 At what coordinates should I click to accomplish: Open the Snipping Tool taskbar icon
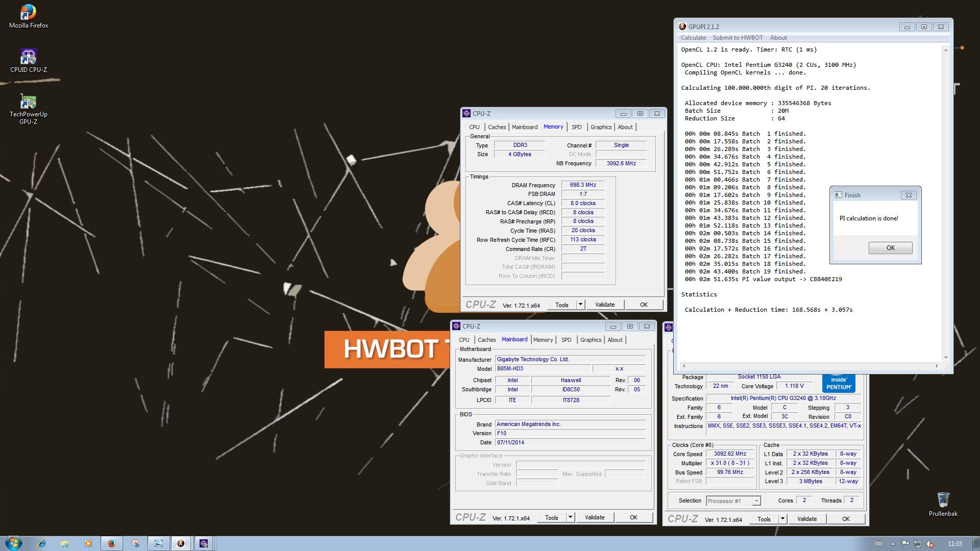pos(135,543)
